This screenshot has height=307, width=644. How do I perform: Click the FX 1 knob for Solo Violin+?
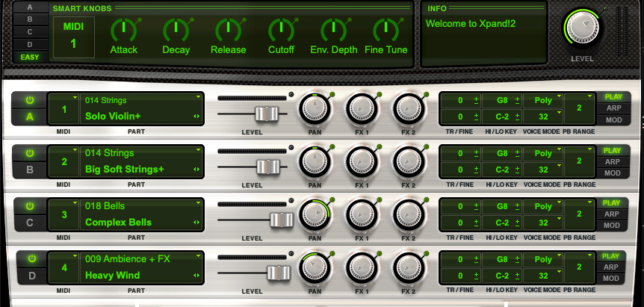coord(362,108)
